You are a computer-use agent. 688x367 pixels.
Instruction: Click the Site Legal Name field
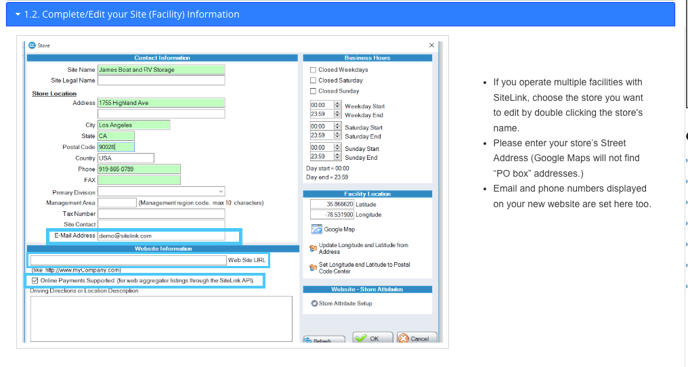pos(161,80)
